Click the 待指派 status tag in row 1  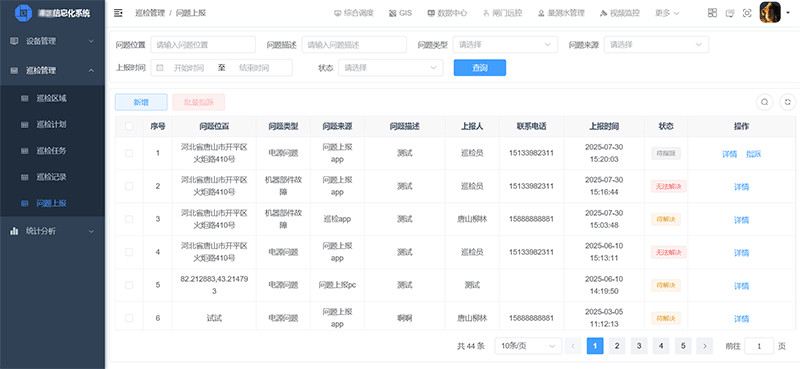pyautogui.click(x=666, y=154)
